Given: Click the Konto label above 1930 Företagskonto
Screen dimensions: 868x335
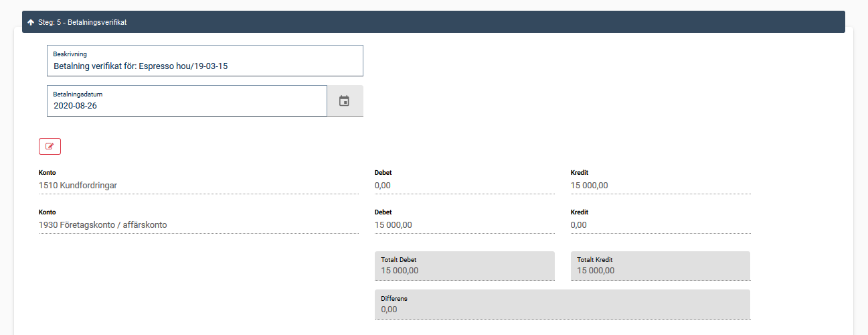Looking at the screenshot, I should pyautogui.click(x=48, y=212).
